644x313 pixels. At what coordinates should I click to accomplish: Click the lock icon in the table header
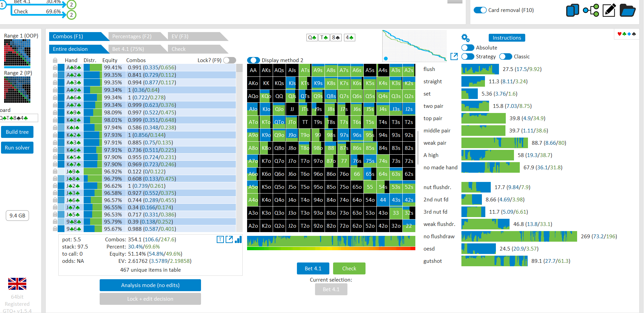coord(55,60)
